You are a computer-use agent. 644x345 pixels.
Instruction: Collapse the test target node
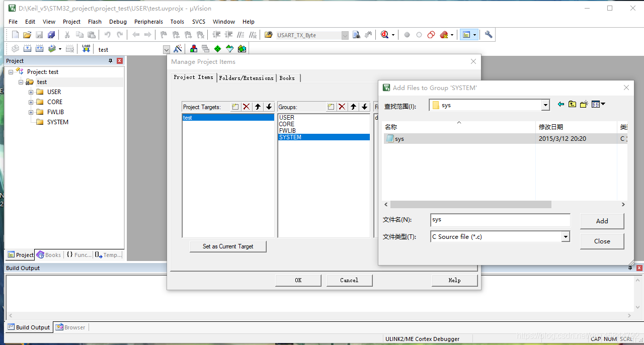(21, 82)
